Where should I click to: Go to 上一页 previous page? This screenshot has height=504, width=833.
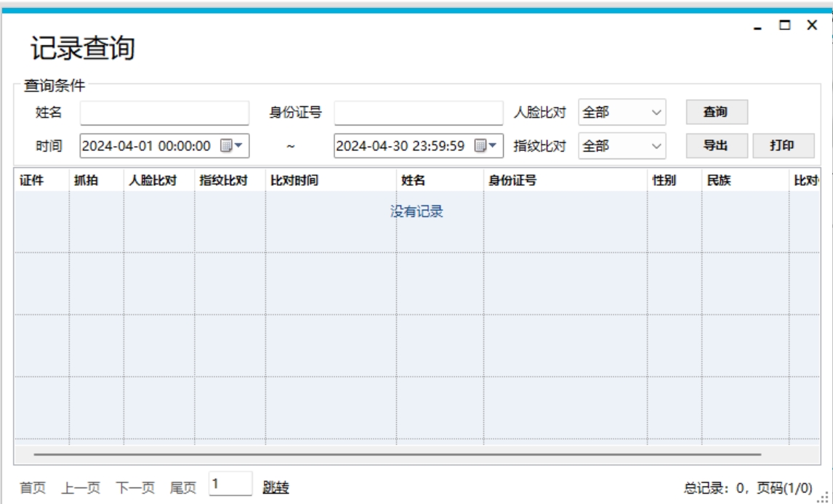(x=80, y=488)
